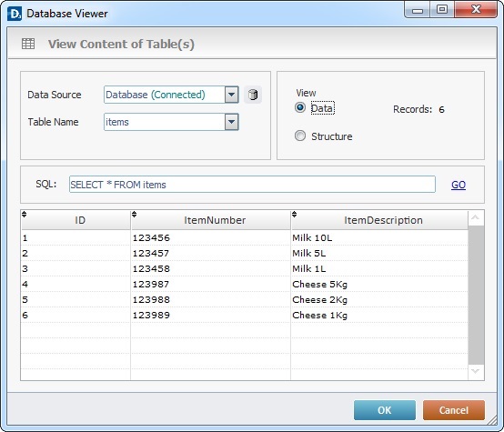The width and height of the screenshot is (504, 432).
Task: Click the OK button
Action: (385, 410)
